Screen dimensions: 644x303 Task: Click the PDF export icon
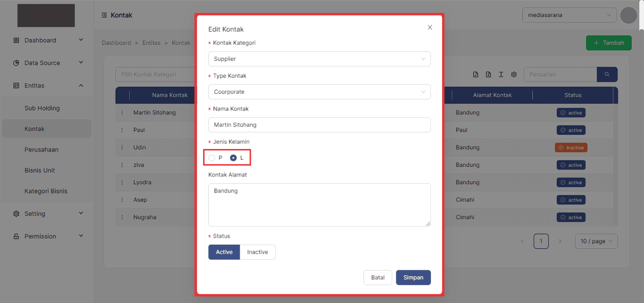pyautogui.click(x=476, y=75)
